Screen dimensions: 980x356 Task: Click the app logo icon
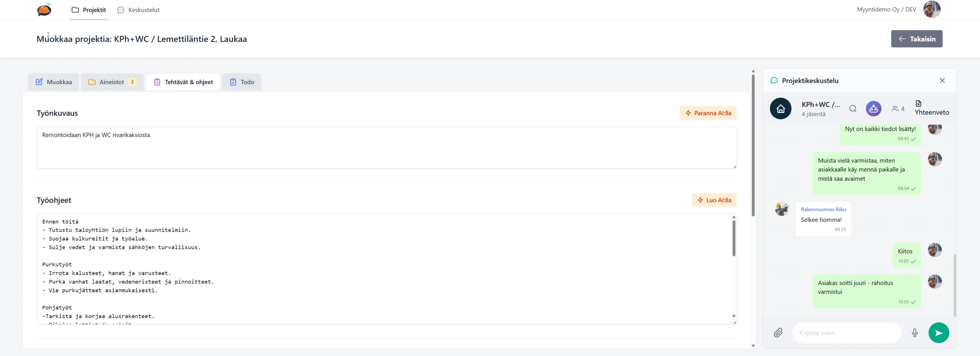(44, 10)
